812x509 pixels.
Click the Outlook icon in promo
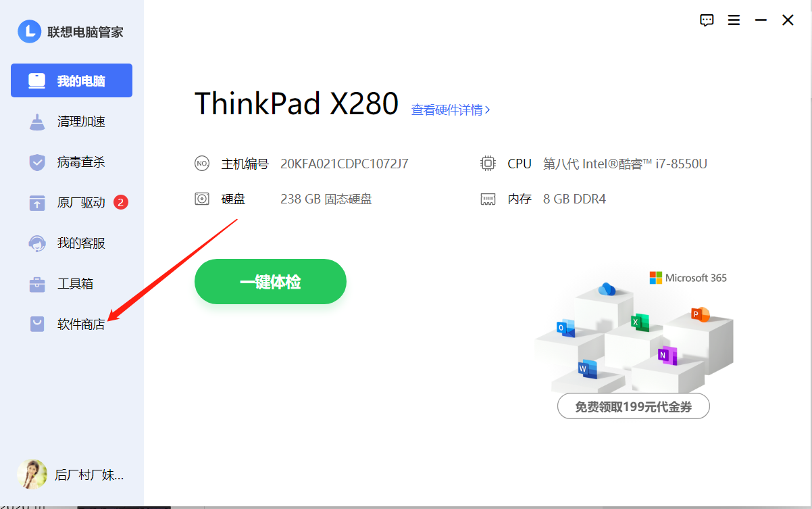(x=565, y=327)
